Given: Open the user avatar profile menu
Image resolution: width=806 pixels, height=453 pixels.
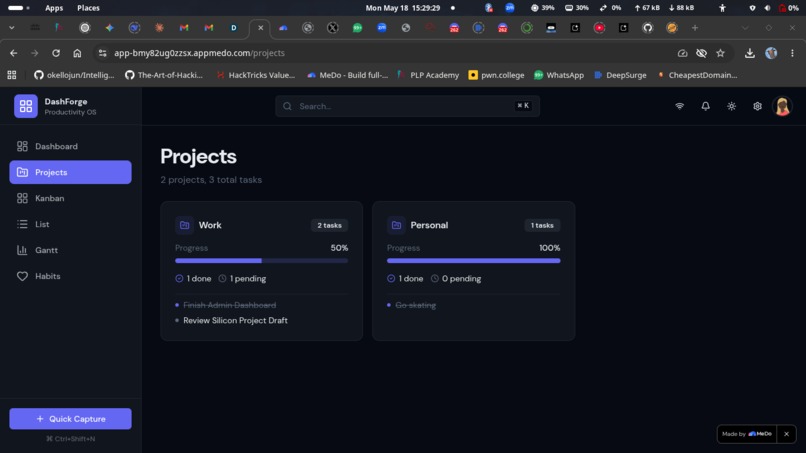Looking at the screenshot, I should point(782,106).
